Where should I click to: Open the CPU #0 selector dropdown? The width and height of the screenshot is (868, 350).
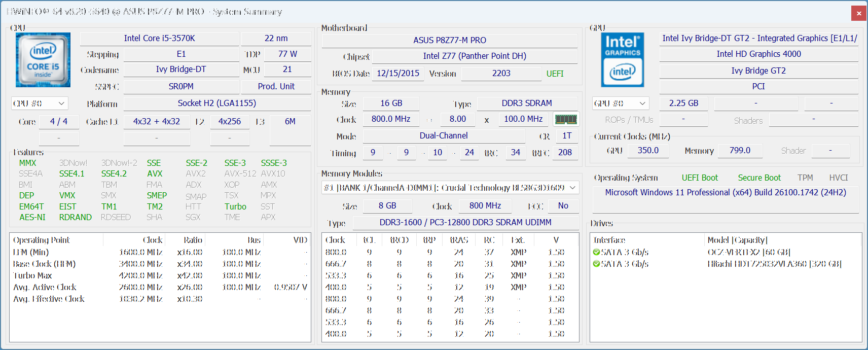(x=40, y=103)
